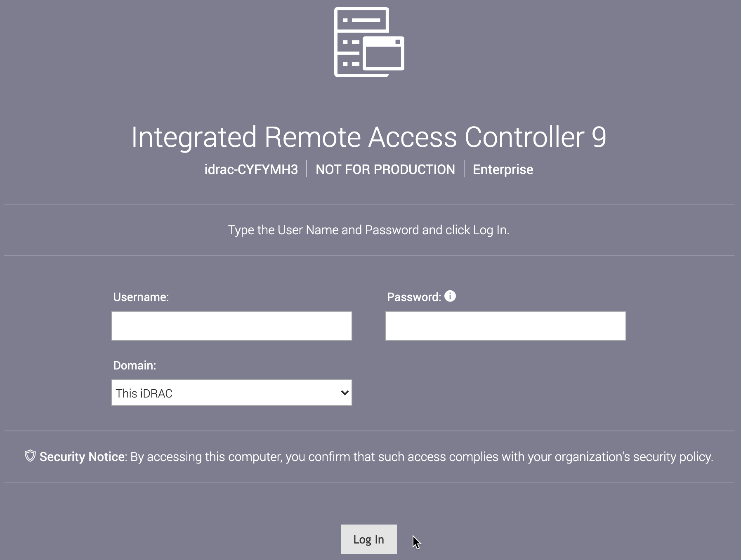Click the idrac-CYFYMH3 hostname text
The image size is (741, 560).
(x=251, y=169)
